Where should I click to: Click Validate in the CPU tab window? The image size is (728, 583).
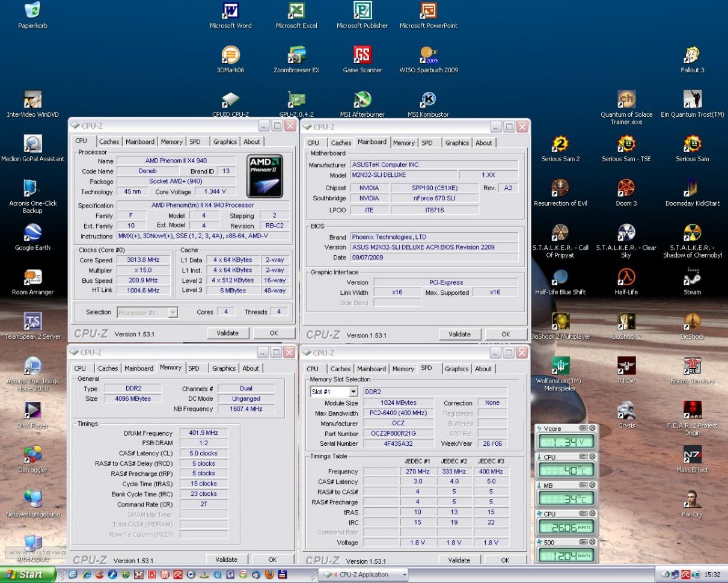pyautogui.click(x=227, y=333)
